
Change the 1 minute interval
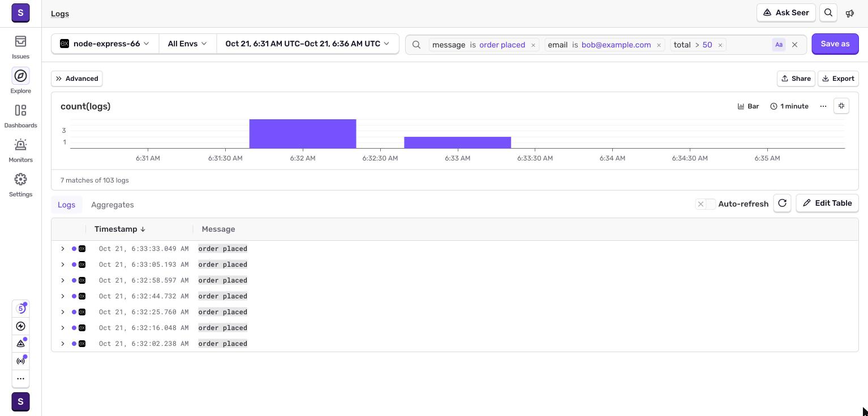[789, 106]
